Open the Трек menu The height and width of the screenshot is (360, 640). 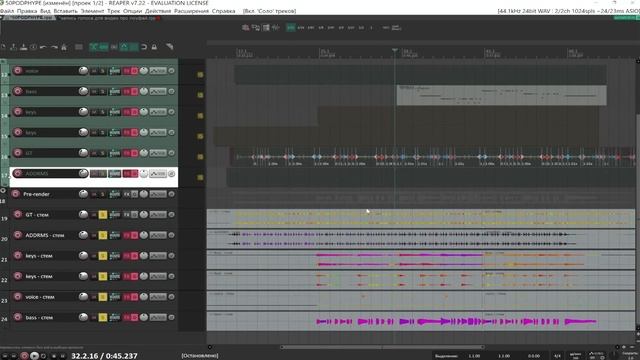113,11
